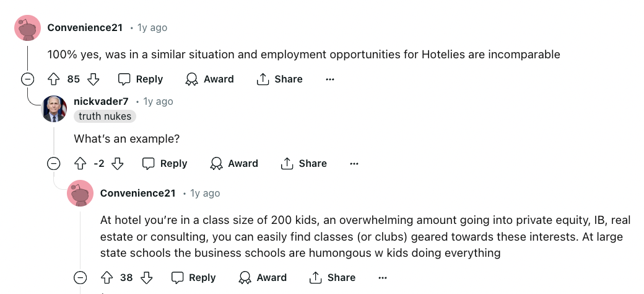Click the "truth nukes" user flair
Screen dimensions: 644x294
[x=105, y=117]
